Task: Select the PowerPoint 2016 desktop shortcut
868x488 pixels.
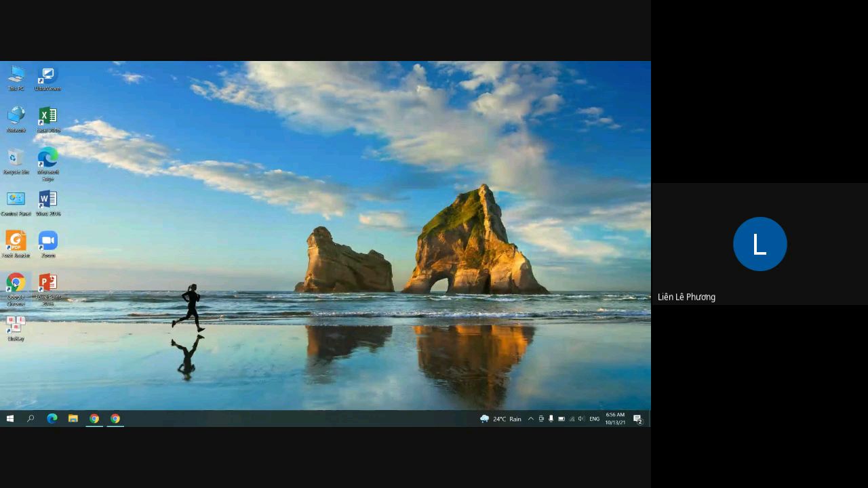Action: (x=47, y=284)
